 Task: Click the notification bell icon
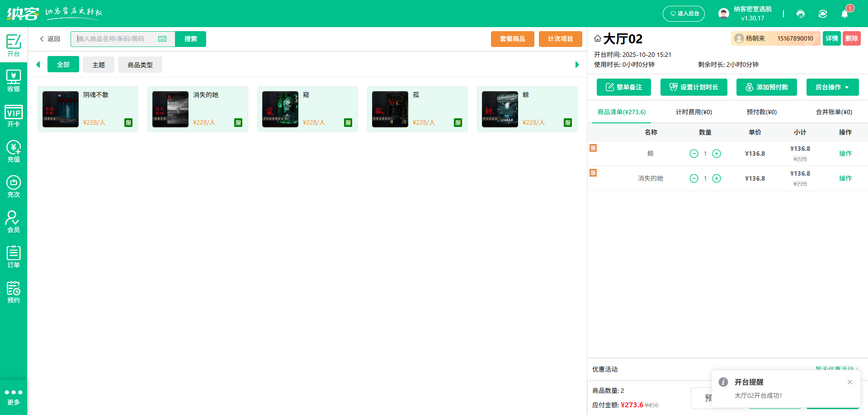pos(844,14)
